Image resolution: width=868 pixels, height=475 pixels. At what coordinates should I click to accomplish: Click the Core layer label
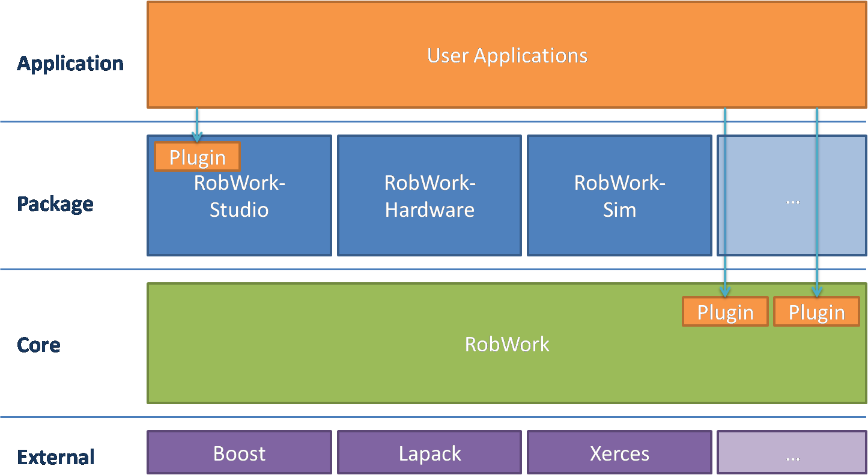[39, 345]
